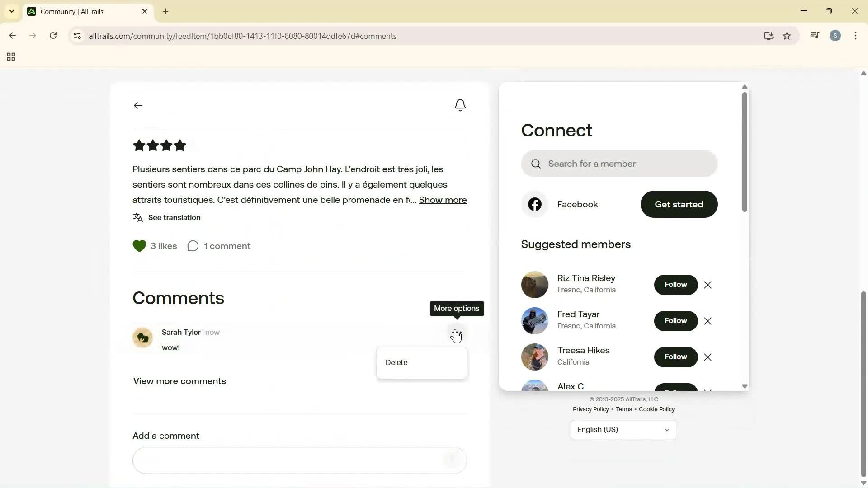
Task: Bookmark this page with the star icon
Action: point(787,36)
